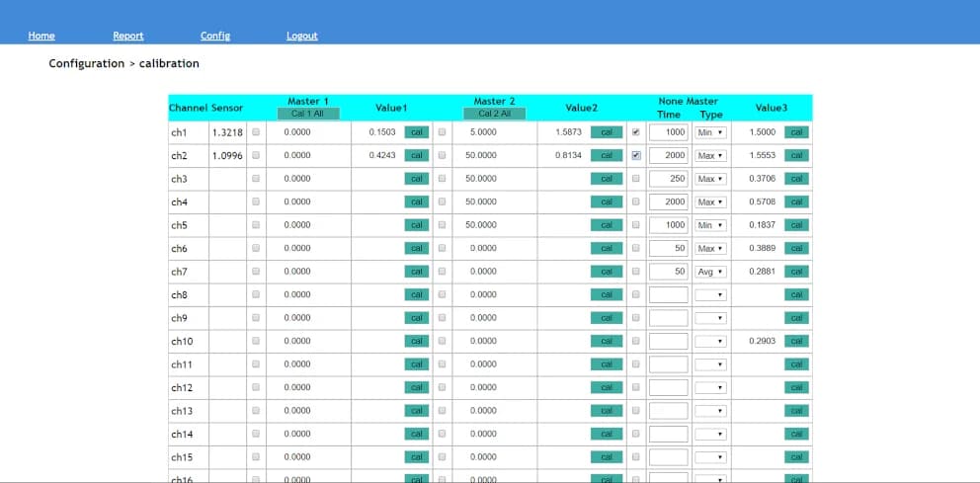
Task: Calibrate Value3 for ch10
Action: [796, 341]
